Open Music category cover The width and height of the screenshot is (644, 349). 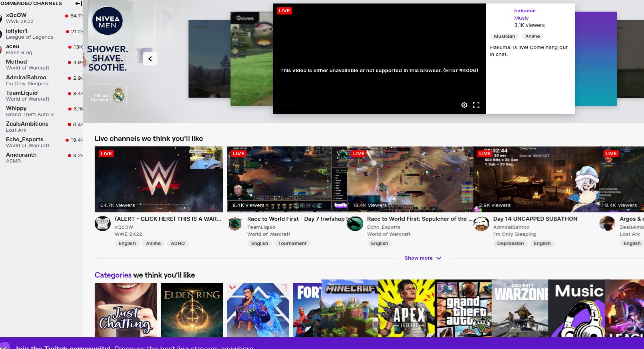577,308
